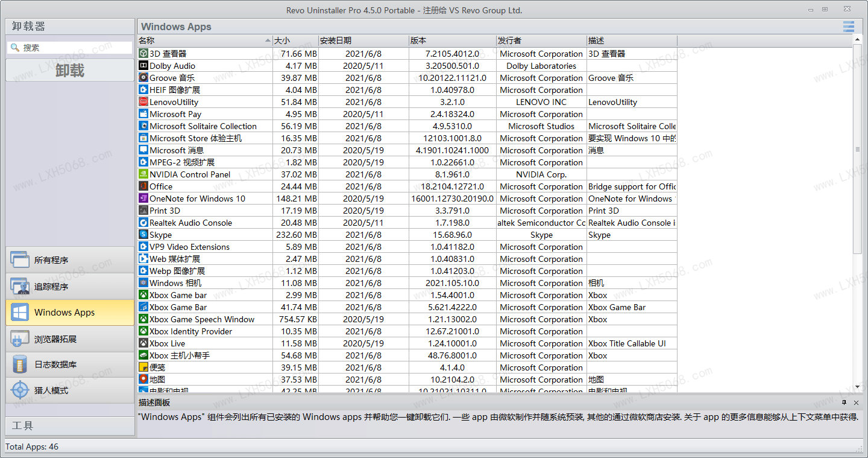Close the 描述面板 description panel
Image resolution: width=868 pixels, height=458 pixels.
pyautogui.click(x=856, y=402)
